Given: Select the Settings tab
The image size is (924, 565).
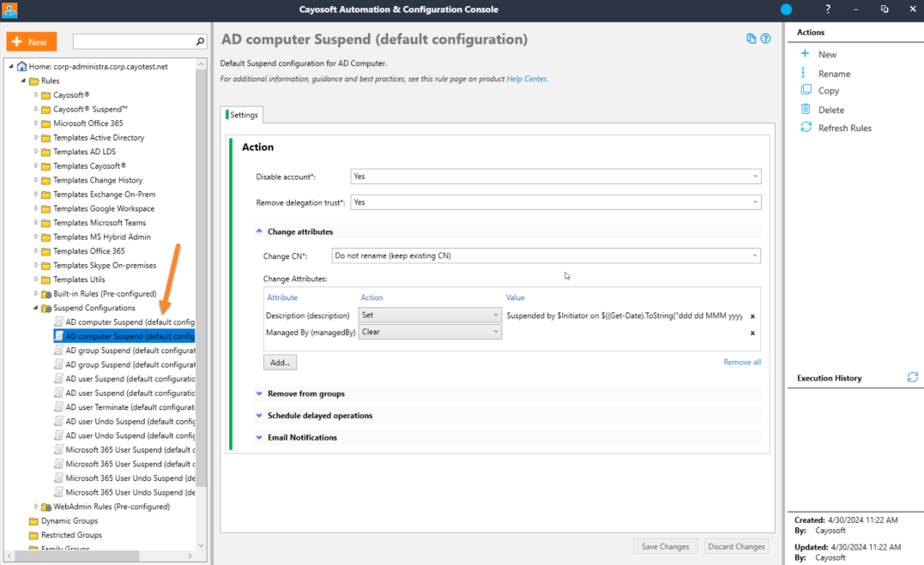Looking at the screenshot, I should [242, 115].
